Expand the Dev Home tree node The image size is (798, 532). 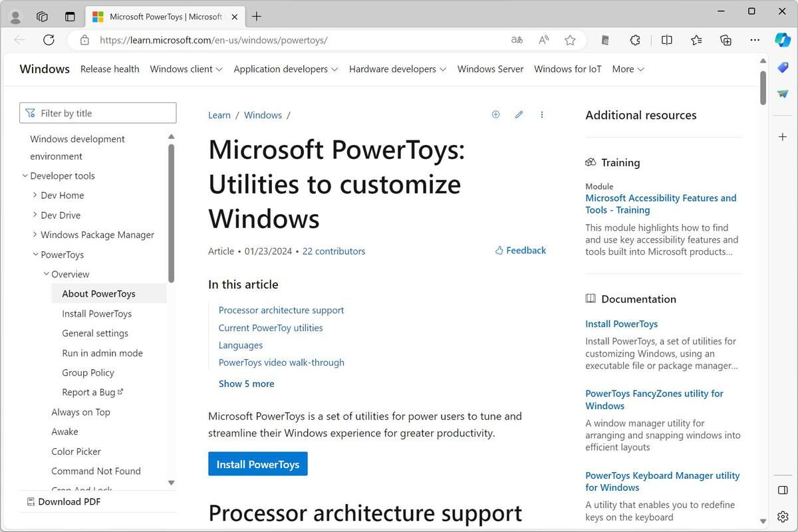(x=35, y=196)
